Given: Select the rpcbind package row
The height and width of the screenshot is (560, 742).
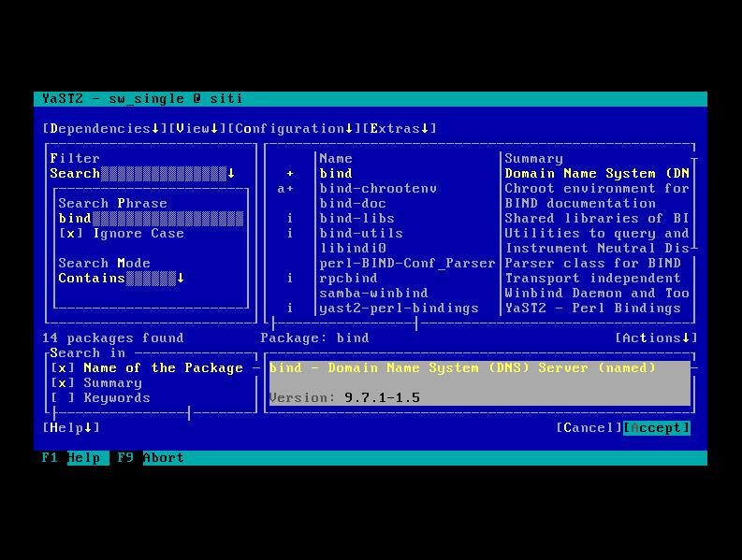Looking at the screenshot, I should 479,278.
